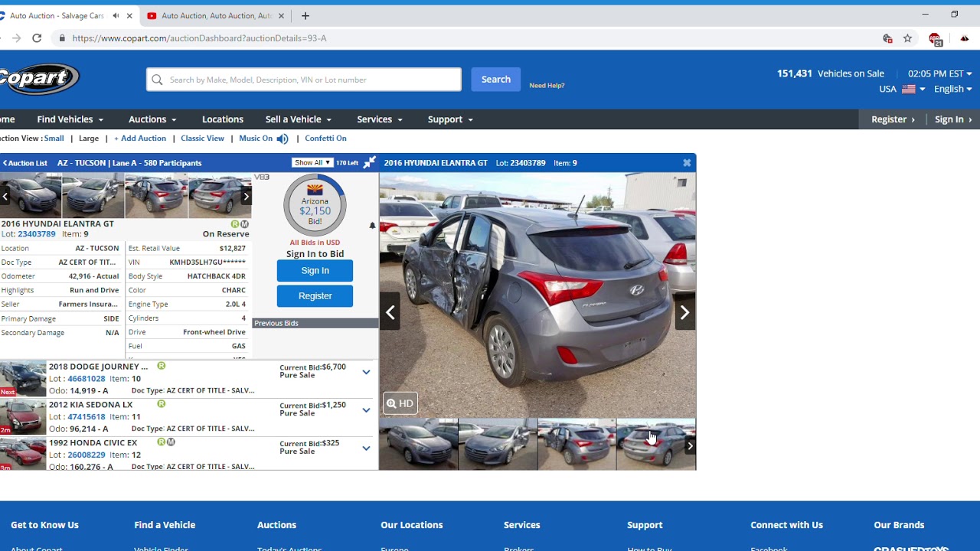
Task: Open lot number 23403789 link
Action: coord(37,234)
